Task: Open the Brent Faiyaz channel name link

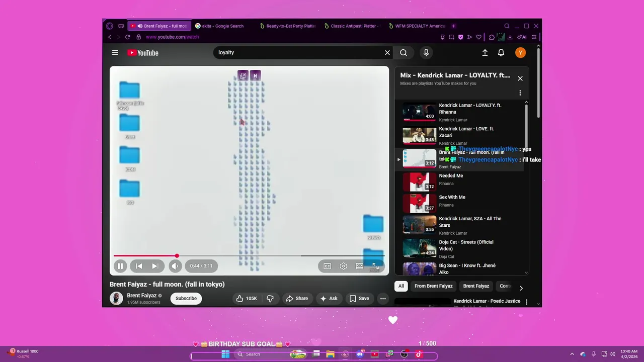Action: point(142,296)
